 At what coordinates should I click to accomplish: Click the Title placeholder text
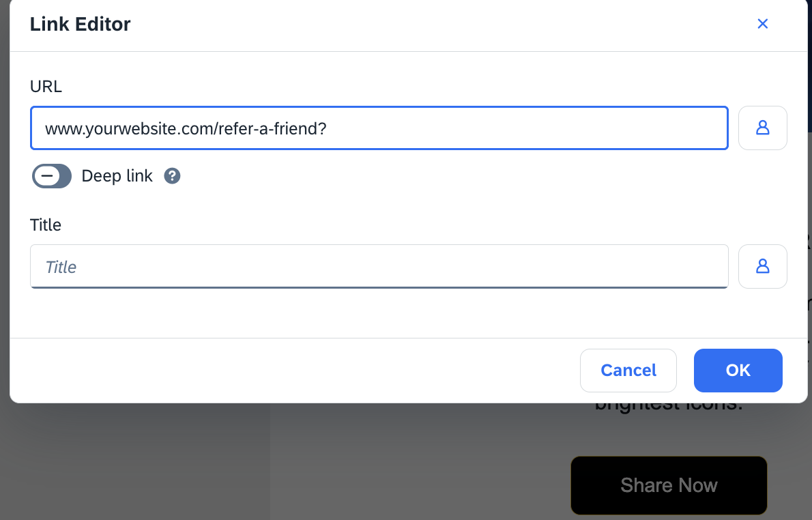pyautogui.click(x=61, y=268)
